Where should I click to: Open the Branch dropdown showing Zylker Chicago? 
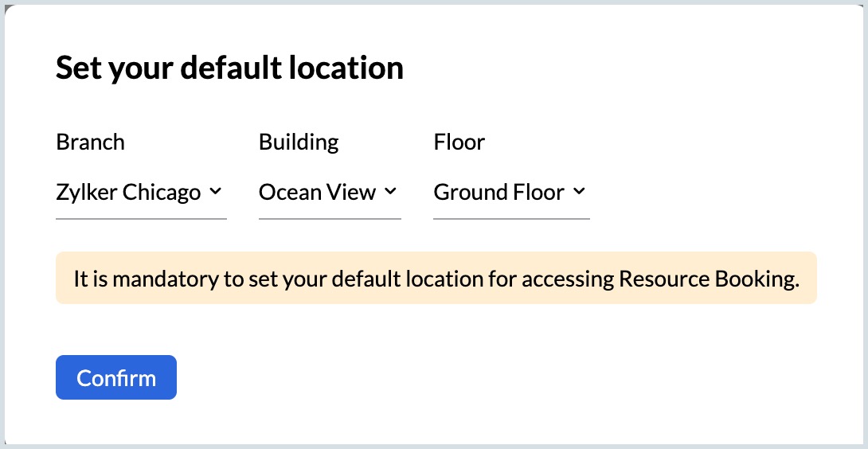point(128,193)
